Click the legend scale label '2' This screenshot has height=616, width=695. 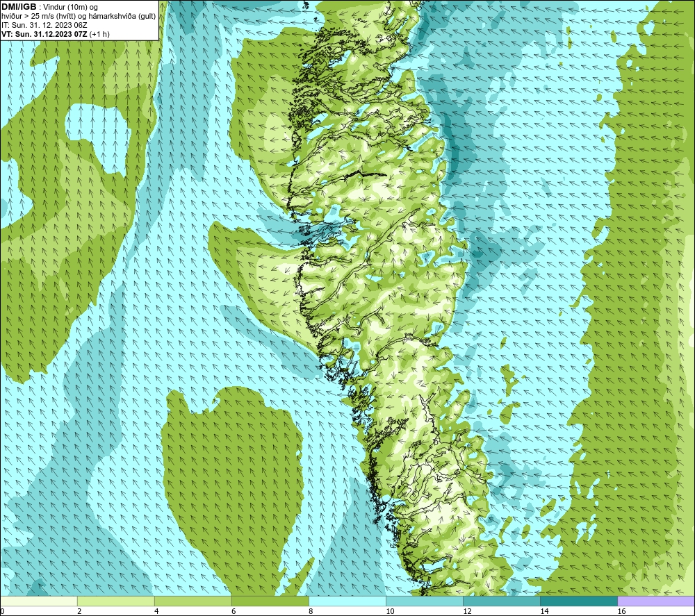click(79, 611)
